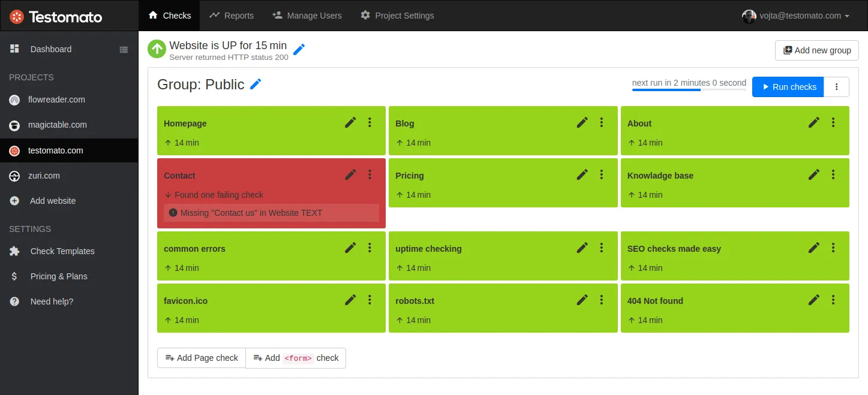The width and height of the screenshot is (868, 395).
Task: Click Add new group
Action: pos(816,50)
